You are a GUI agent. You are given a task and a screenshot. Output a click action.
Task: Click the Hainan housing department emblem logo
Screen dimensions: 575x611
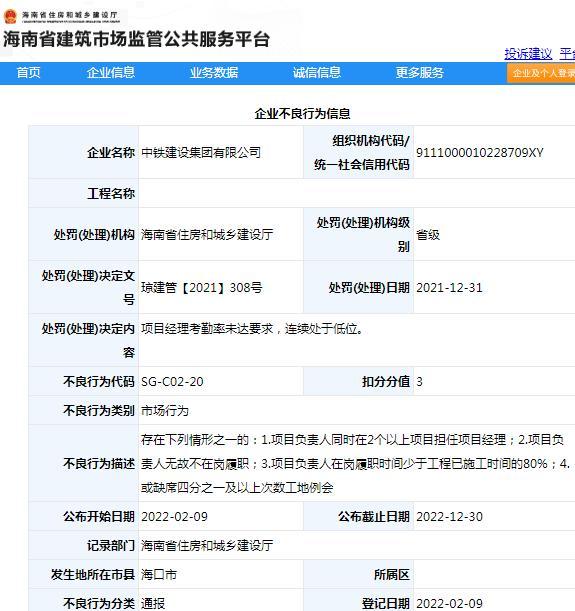click(x=10, y=16)
